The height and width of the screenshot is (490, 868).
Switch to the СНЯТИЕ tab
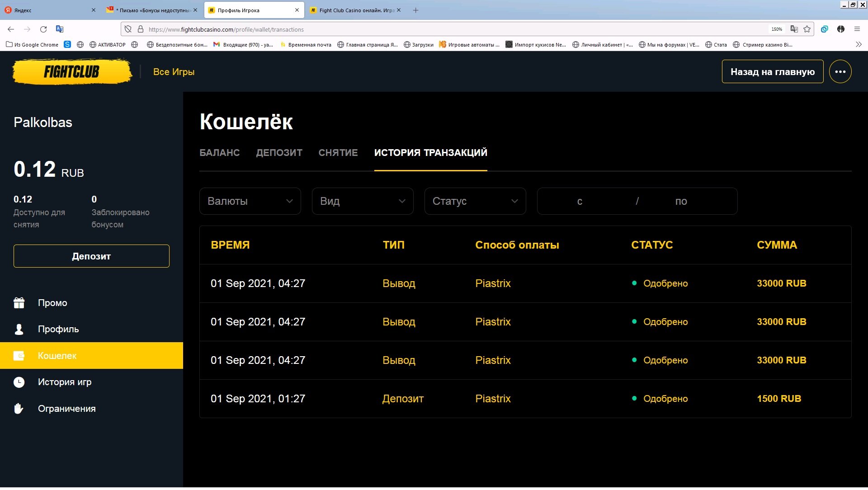pos(338,153)
